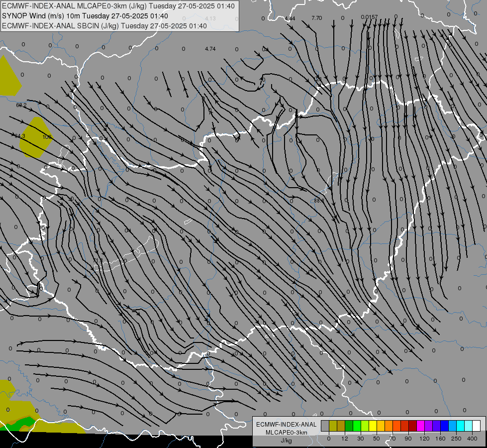Image resolution: width=487 pixels, height=448 pixels.
Task: Click the dark red swatch after the 90 tick
Action: (x=413, y=426)
